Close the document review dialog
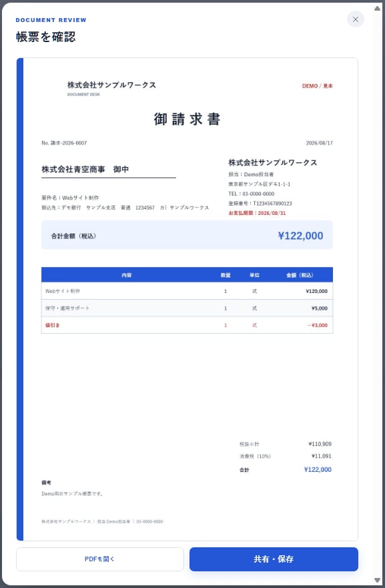Screen dimensions: 385x588 point(356,19)
